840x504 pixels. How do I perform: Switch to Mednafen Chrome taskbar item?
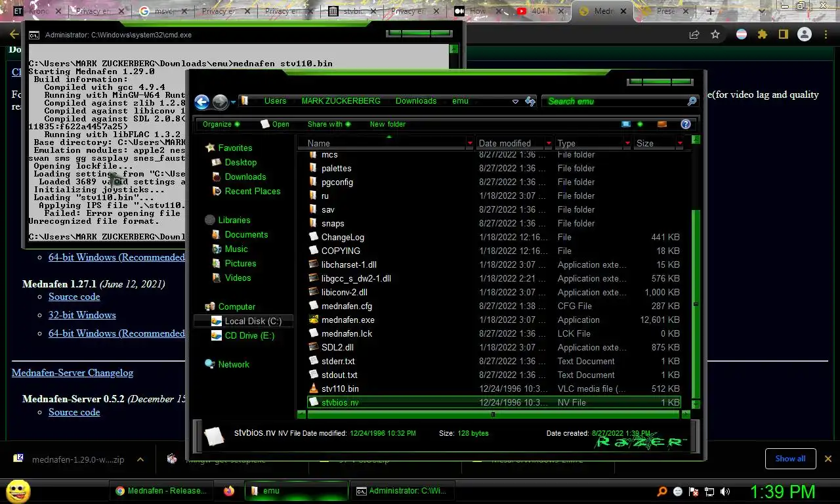point(160,490)
